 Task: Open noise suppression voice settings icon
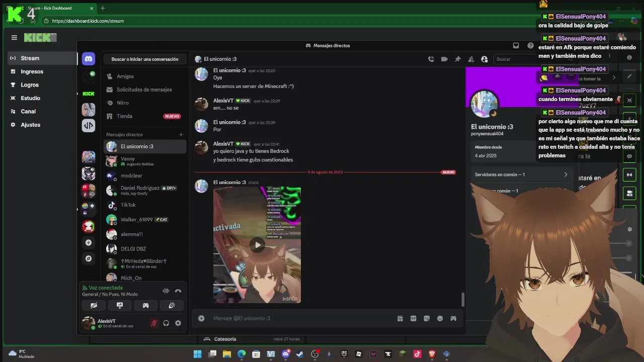coord(166,291)
